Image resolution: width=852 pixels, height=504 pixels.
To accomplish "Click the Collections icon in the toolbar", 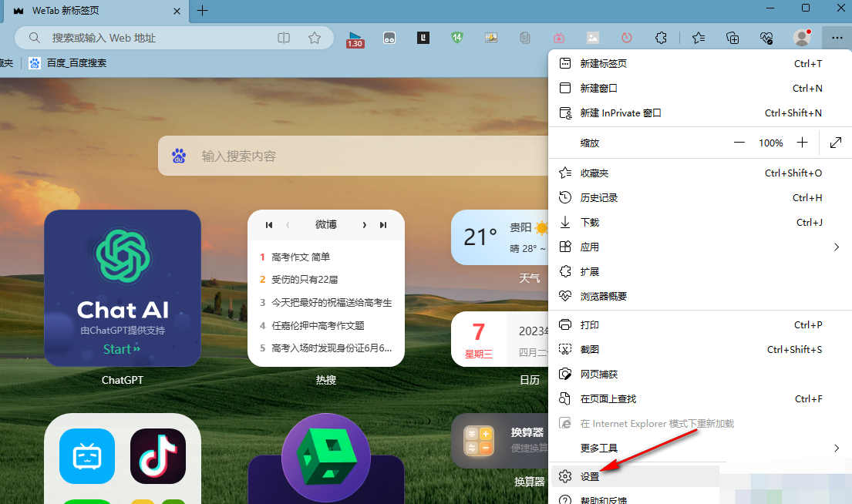I will point(732,38).
